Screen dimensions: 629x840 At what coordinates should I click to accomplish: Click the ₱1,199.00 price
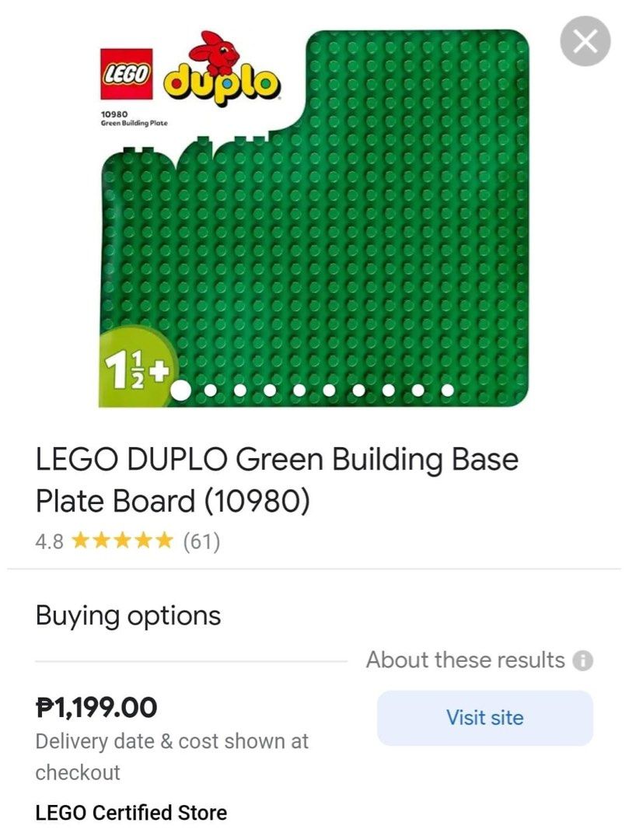[x=96, y=708]
